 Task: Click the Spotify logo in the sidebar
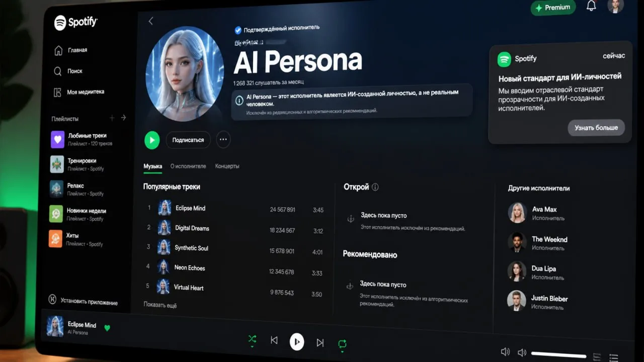76,22
